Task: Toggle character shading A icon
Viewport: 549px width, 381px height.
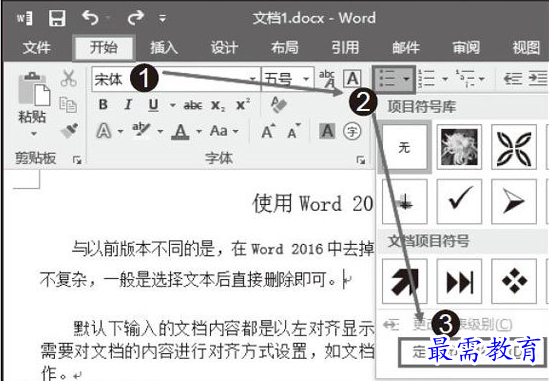Action: click(x=327, y=131)
